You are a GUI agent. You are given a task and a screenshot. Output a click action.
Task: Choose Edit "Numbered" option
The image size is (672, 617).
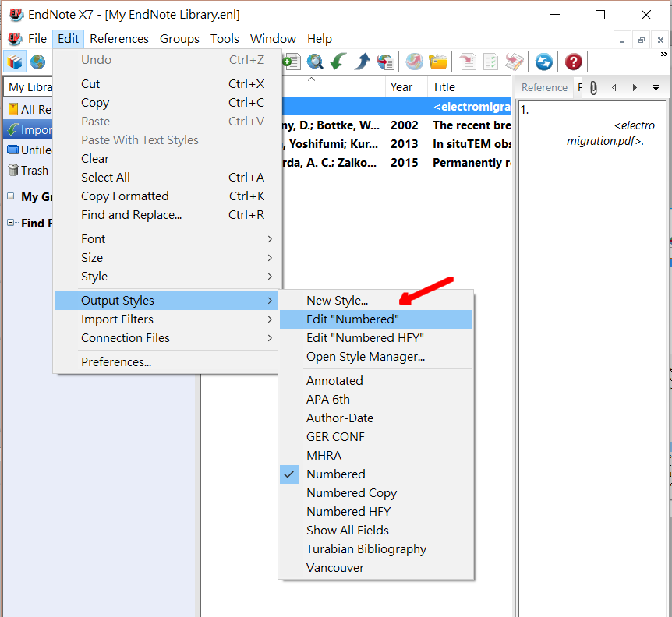tap(376, 319)
